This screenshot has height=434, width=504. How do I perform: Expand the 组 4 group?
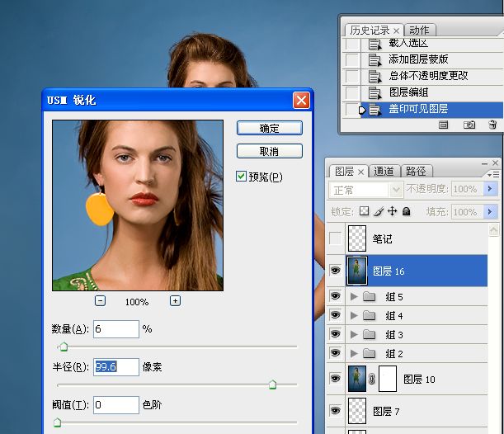pyautogui.click(x=354, y=315)
